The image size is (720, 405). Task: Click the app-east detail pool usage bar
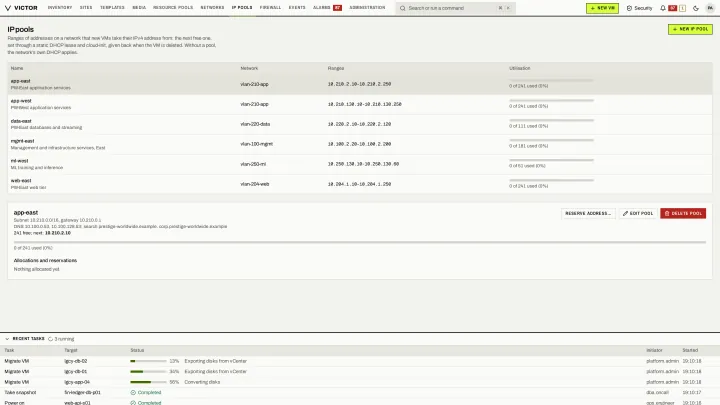(x=360, y=242)
